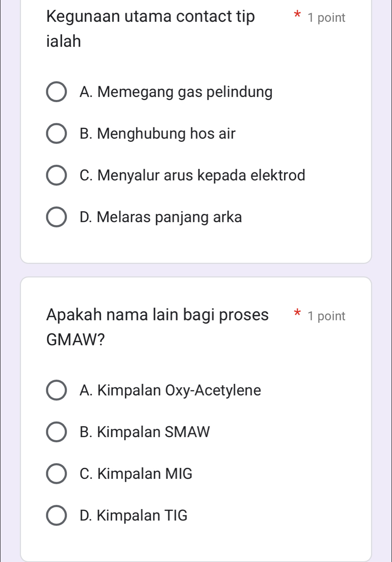Click '1 point' label on contact tip question

pyautogui.click(x=326, y=18)
